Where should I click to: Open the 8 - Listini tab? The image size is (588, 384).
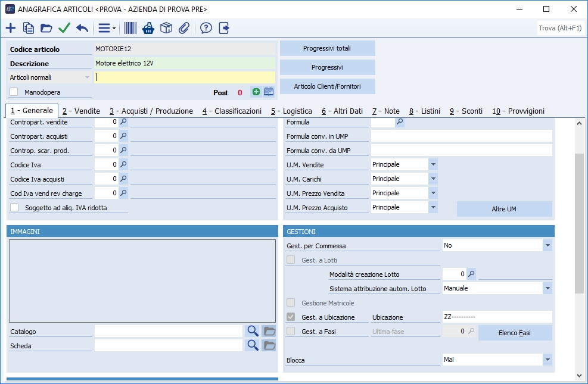coord(426,111)
